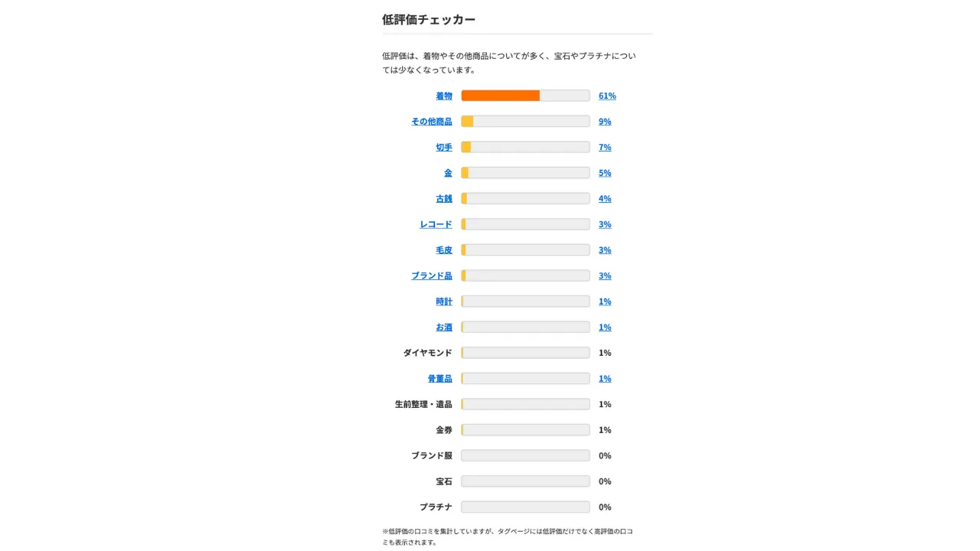This screenshot has height=551, width=980.
Task: Open the 古銭 link
Action: (x=444, y=198)
